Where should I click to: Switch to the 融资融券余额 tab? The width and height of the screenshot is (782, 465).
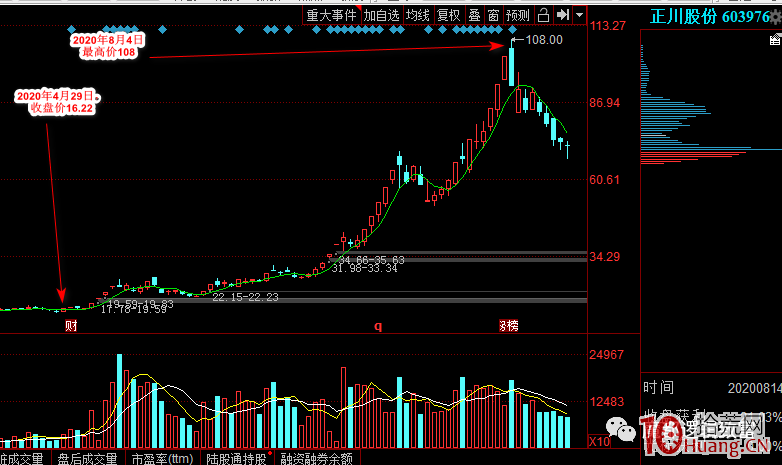316,458
